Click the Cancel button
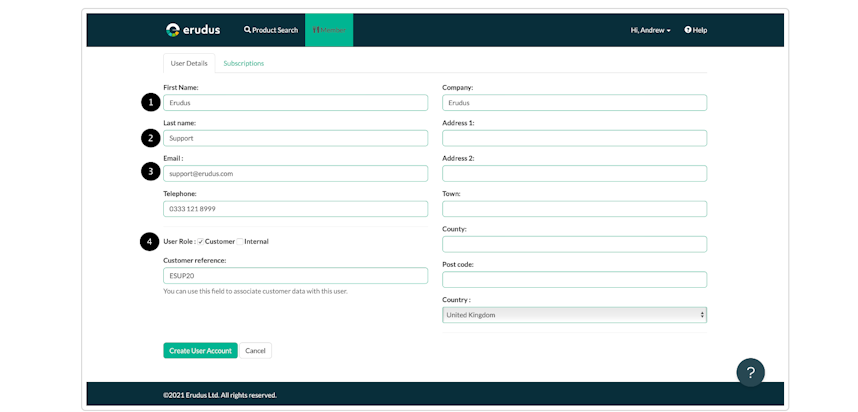The height and width of the screenshot is (412, 858). pyautogui.click(x=256, y=351)
